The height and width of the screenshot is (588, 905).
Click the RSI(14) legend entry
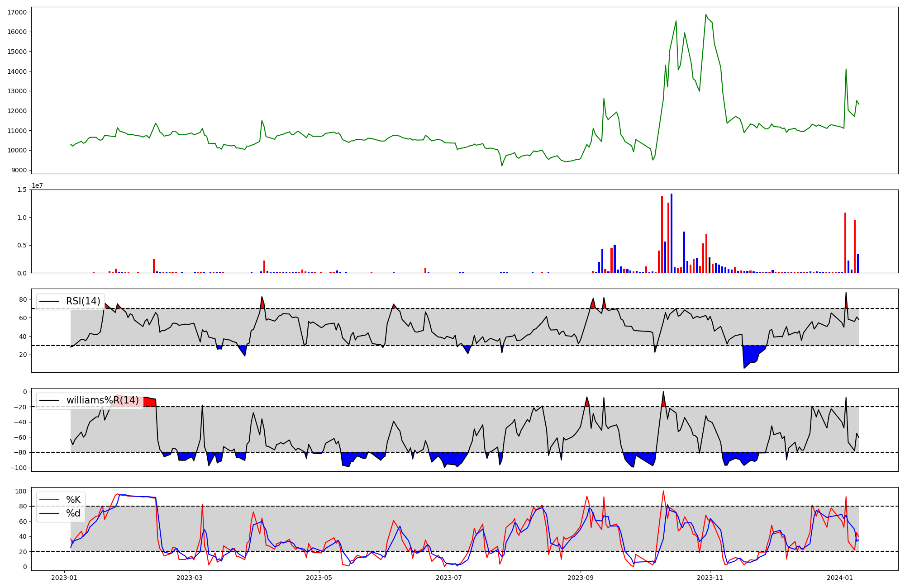(x=83, y=301)
